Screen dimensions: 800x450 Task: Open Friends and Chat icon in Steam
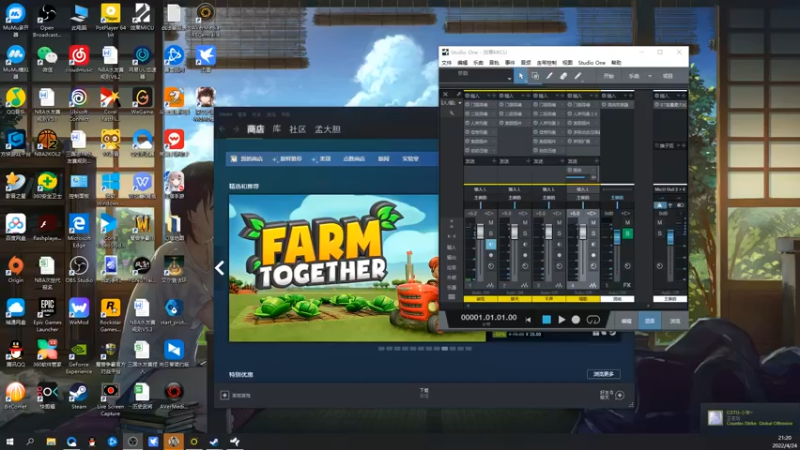point(619,395)
